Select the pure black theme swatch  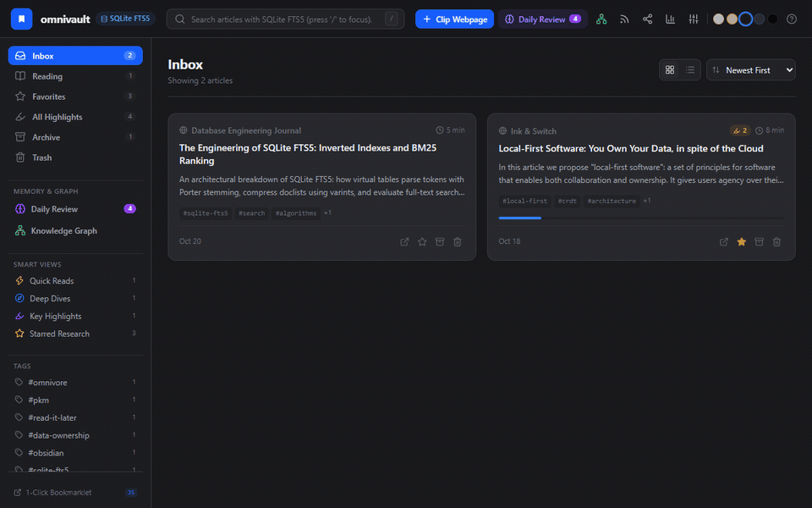point(772,19)
